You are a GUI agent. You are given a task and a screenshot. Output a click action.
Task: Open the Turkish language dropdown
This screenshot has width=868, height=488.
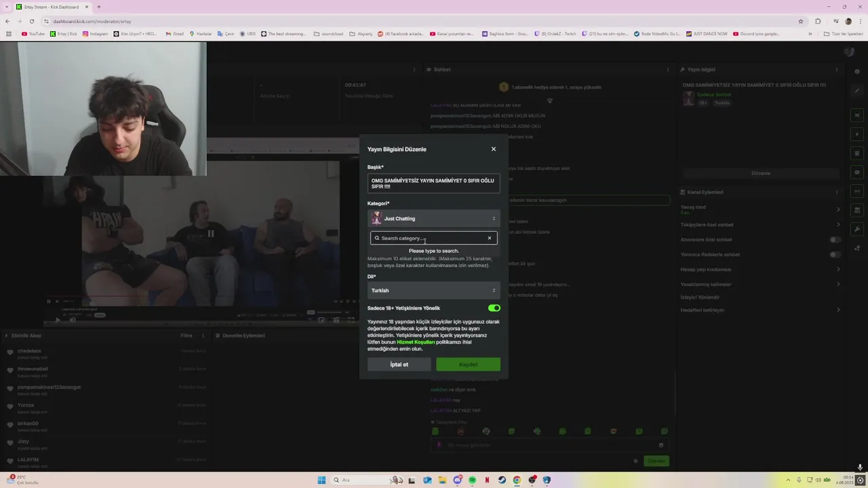tap(434, 290)
